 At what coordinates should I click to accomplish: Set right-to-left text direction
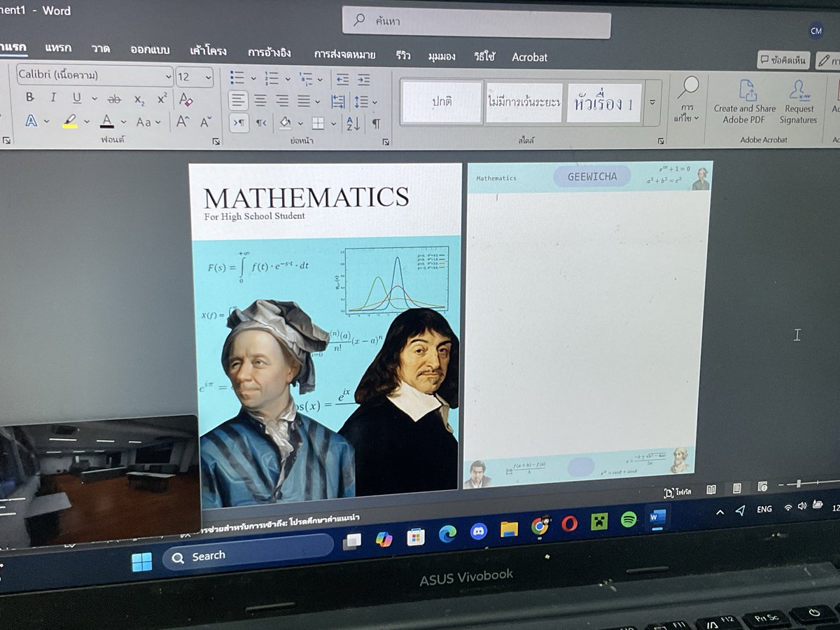(x=261, y=123)
